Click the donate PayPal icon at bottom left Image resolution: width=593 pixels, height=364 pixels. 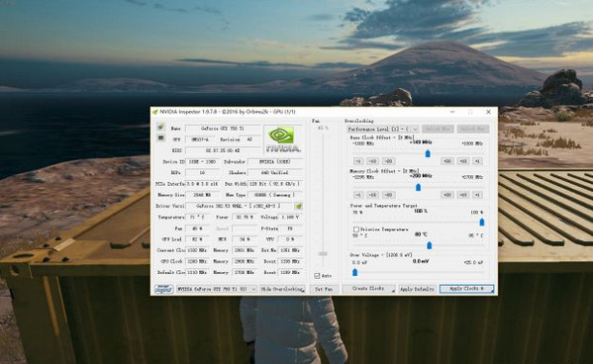163,289
